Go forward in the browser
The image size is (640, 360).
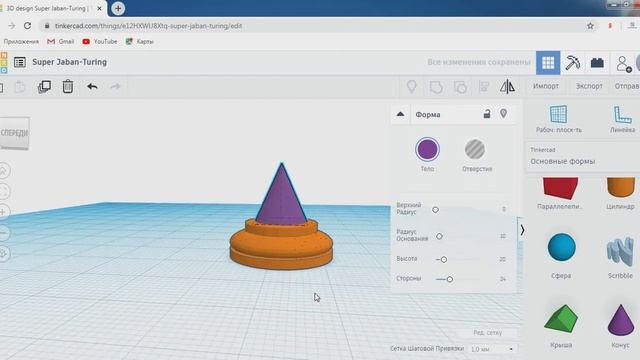(x=11, y=26)
